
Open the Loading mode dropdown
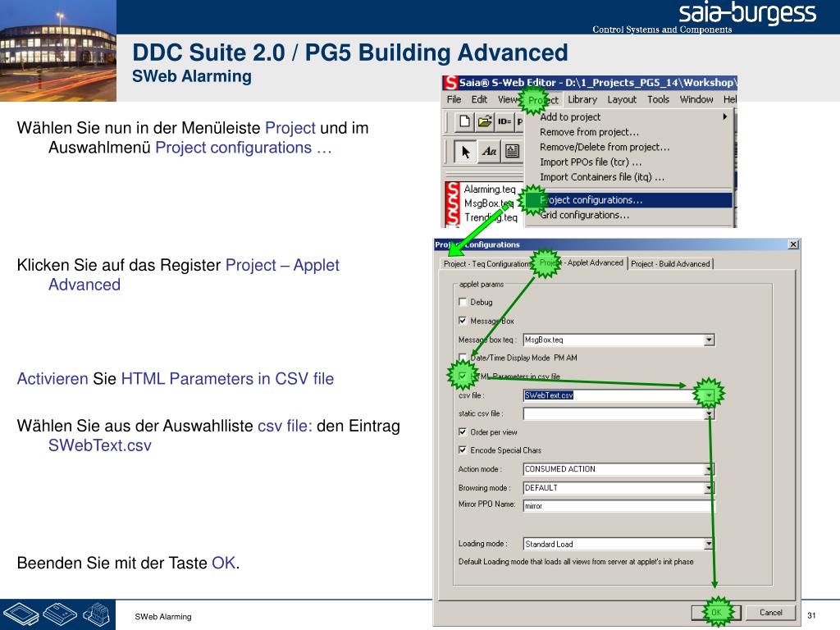click(x=710, y=544)
